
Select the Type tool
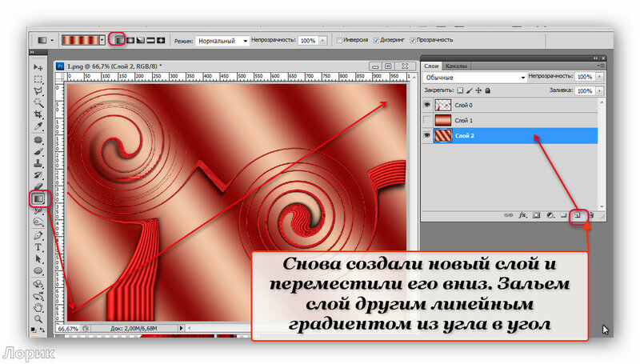[x=38, y=247]
